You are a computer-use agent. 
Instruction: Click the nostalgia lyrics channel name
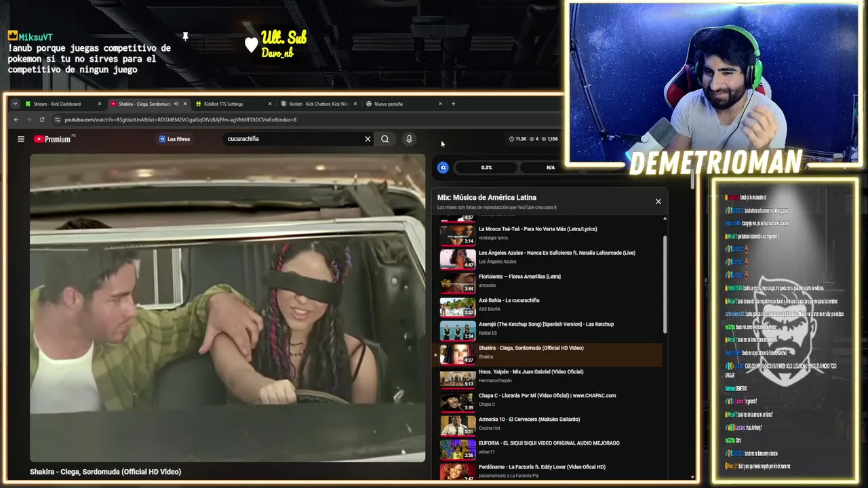click(x=493, y=238)
